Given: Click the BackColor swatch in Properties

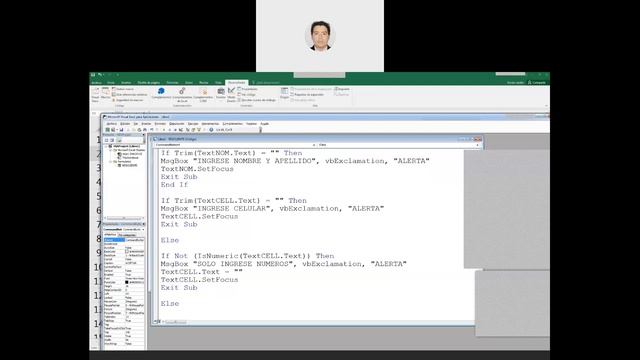Looking at the screenshot, I should click(x=127, y=251).
